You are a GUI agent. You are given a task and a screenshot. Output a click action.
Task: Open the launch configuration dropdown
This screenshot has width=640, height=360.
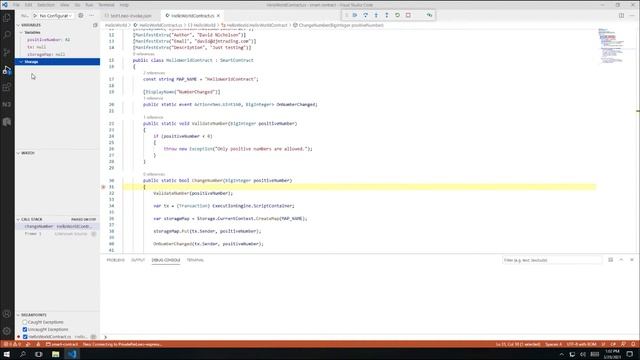point(56,16)
